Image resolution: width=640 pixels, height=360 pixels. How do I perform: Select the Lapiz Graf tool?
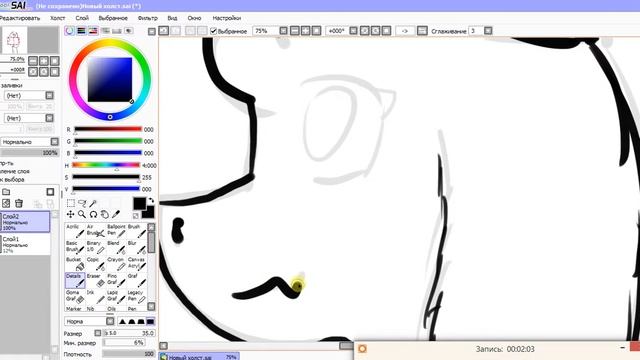coord(116,297)
